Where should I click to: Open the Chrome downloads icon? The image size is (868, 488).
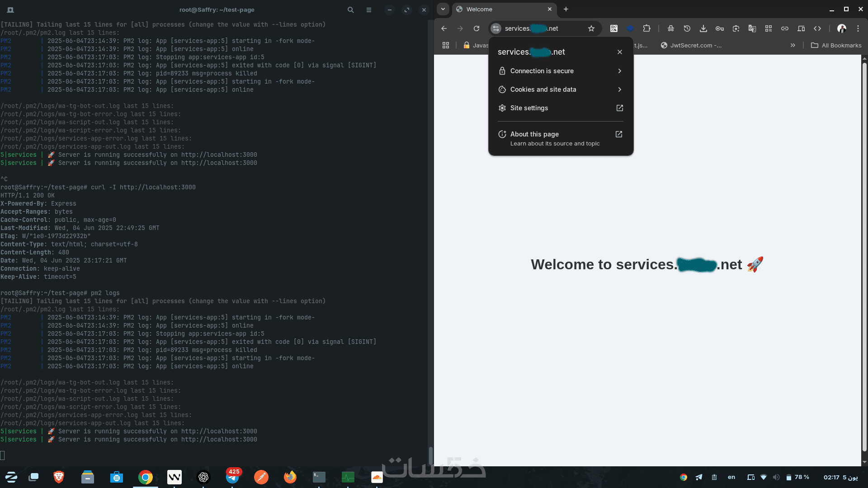703,28
